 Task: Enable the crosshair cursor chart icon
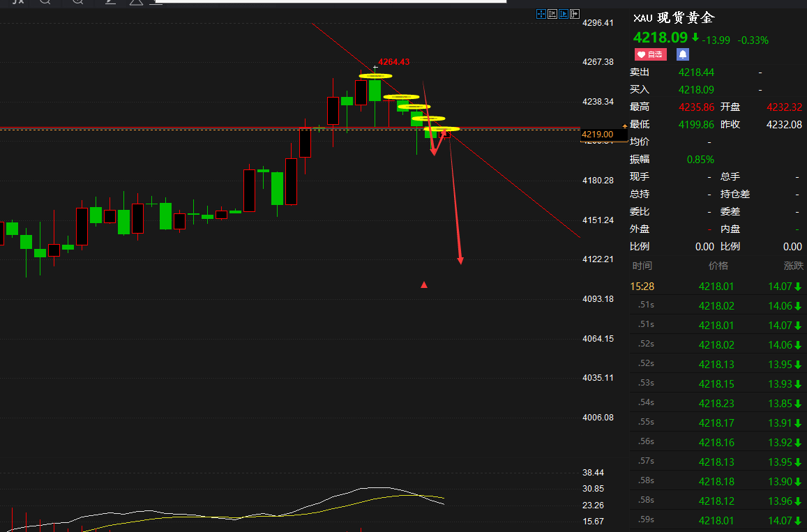(x=541, y=14)
